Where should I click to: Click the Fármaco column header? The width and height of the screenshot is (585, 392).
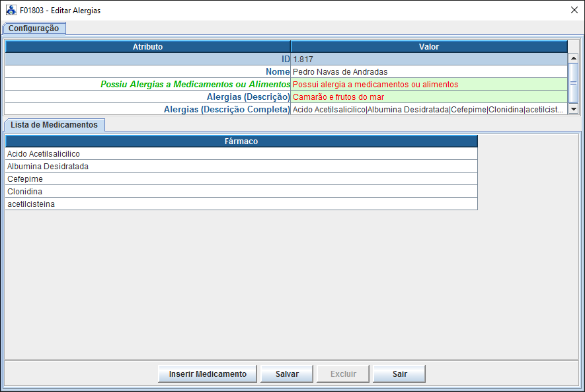pyautogui.click(x=241, y=141)
